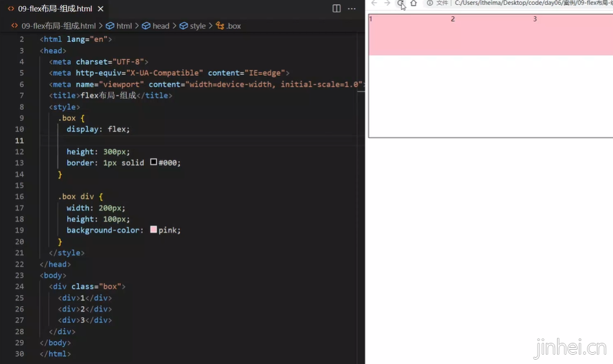613x364 pixels.
Task: Open the editor More Actions ellipsis menu
Action: 352,9
